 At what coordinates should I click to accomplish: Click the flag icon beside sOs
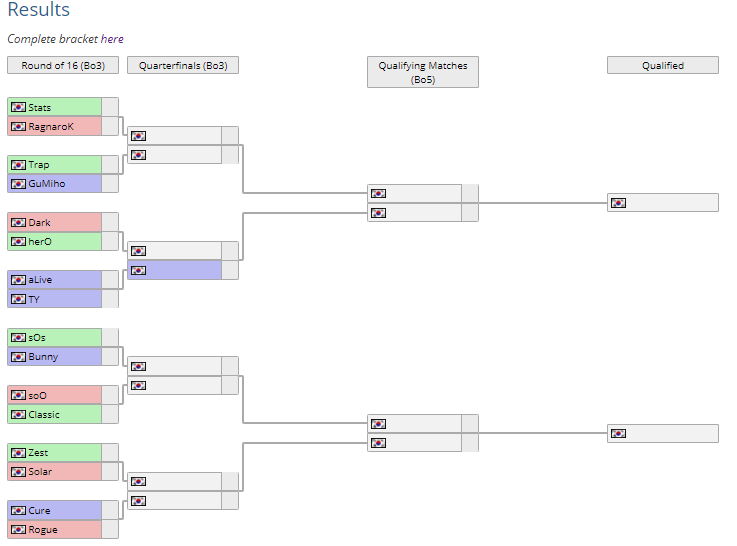click(x=18, y=337)
